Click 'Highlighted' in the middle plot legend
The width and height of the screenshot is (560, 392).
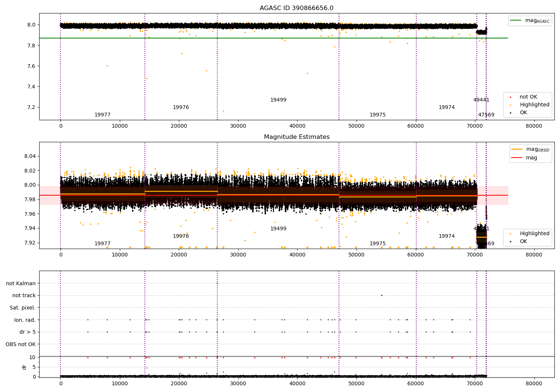pyautogui.click(x=535, y=234)
